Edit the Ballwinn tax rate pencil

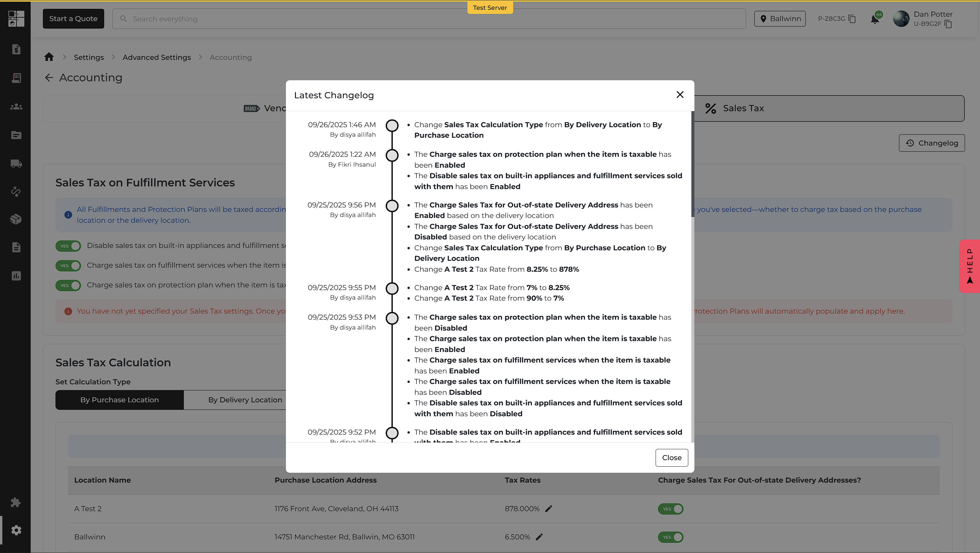(x=539, y=537)
